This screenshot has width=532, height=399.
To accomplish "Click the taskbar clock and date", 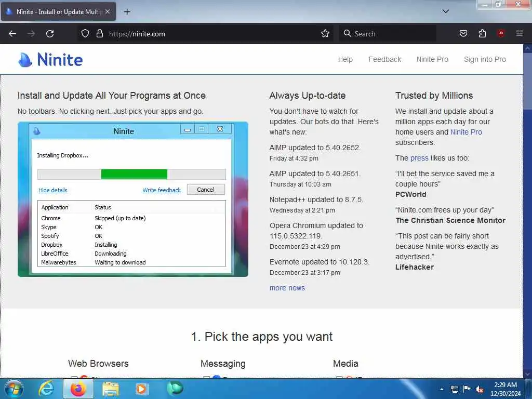I will (x=505, y=389).
